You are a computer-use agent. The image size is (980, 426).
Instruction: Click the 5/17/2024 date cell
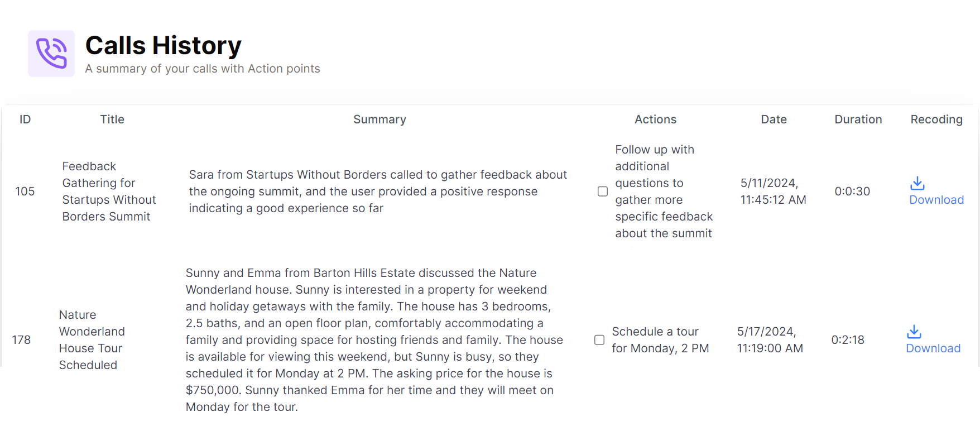click(770, 340)
